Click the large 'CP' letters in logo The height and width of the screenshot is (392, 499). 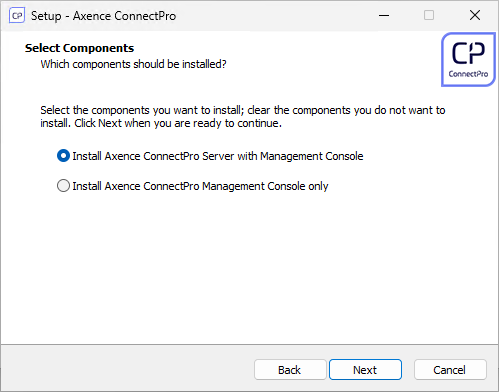coord(468,53)
